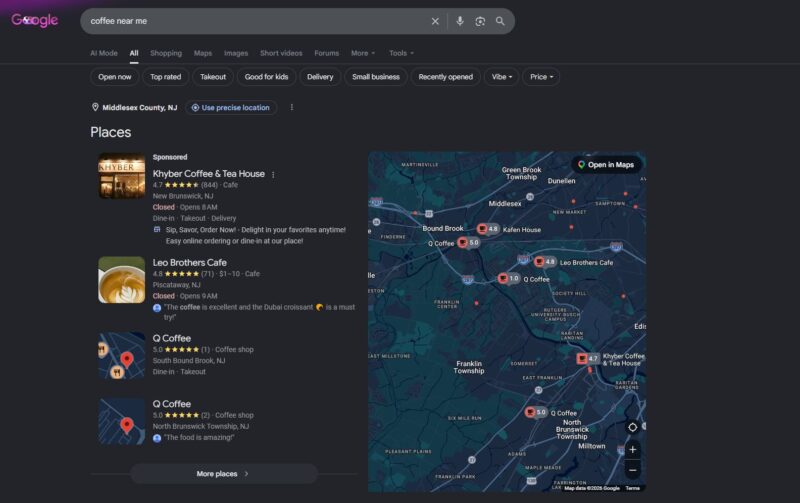This screenshot has width=800, height=503.
Task: Toggle the Recently opened filter chip
Action: pos(445,77)
